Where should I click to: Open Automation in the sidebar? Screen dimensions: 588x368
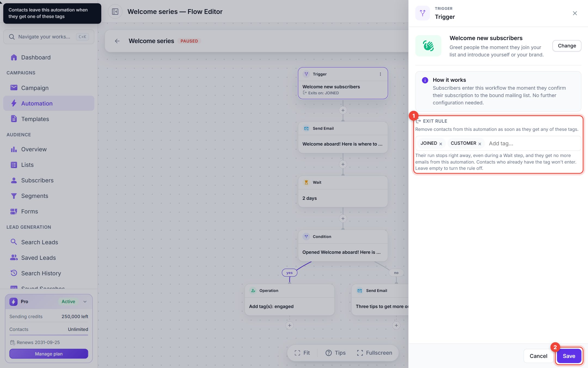click(49, 103)
